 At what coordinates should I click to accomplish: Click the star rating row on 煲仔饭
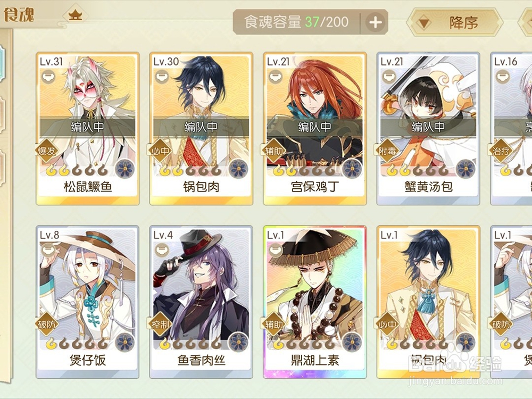pos(77,344)
